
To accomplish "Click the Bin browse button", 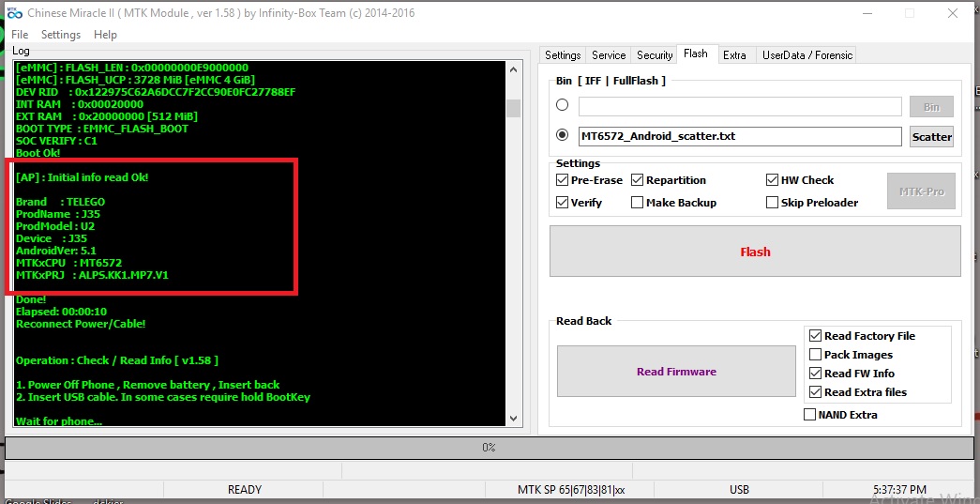I will (931, 107).
